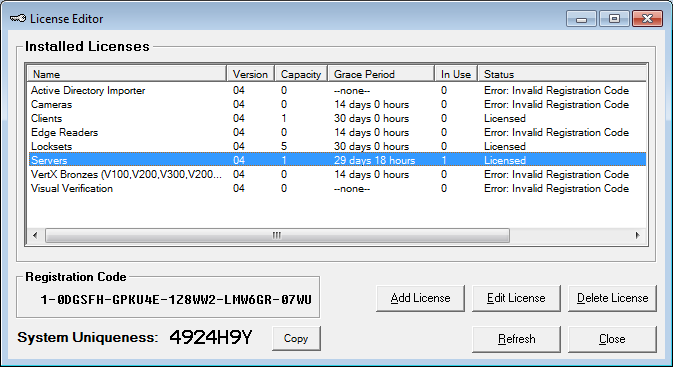Click the Capacity column header
This screenshot has height=367, width=673.
301,74
